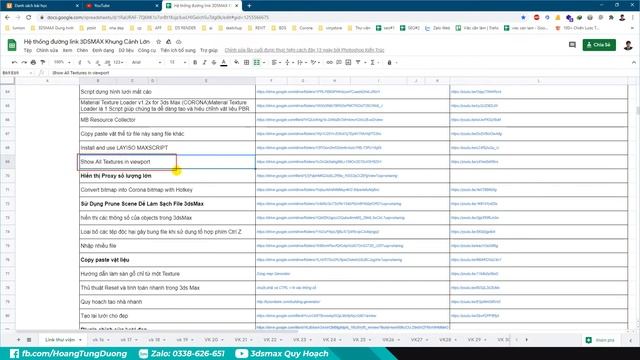Image resolution: width=640 pixels, height=360 pixels.
Task: Open the font size dropdown
Action: tap(178, 62)
